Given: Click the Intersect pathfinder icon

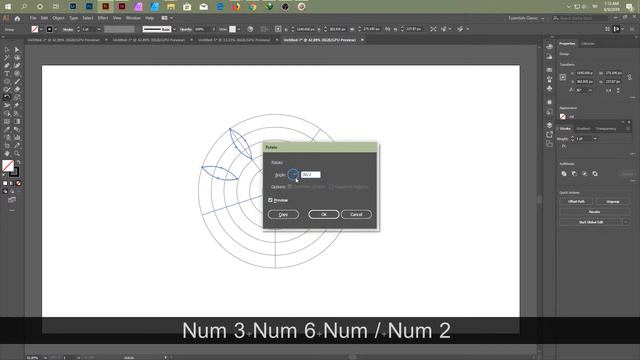Looking at the screenshot, I should [x=584, y=173].
